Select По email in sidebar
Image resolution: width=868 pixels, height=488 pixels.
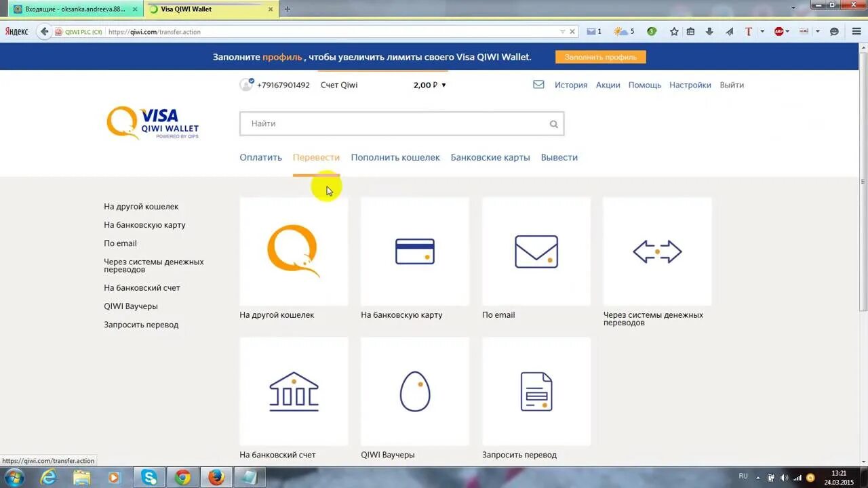(120, 243)
